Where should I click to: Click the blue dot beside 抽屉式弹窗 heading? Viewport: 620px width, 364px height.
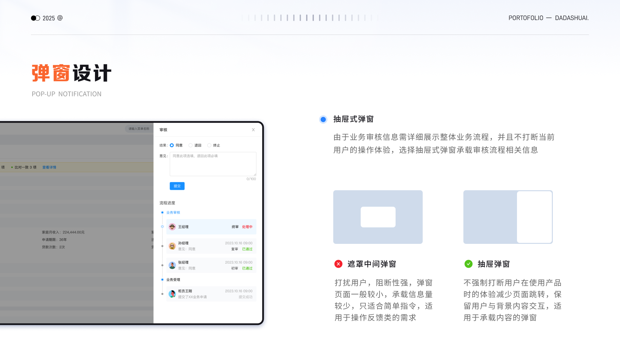point(323,120)
